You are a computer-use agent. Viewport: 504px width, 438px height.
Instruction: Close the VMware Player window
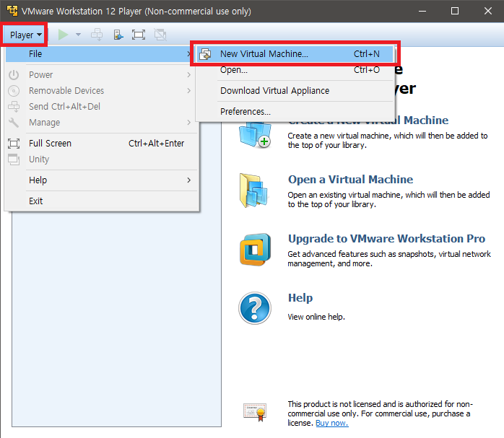(488, 11)
